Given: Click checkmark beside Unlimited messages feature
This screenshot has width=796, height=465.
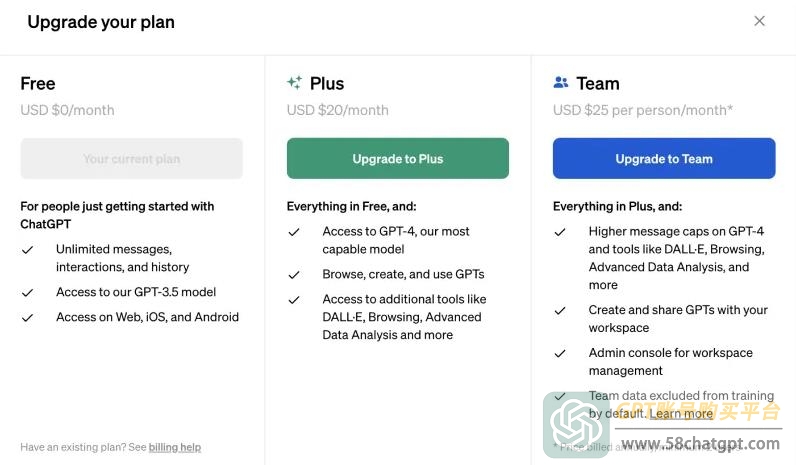Looking at the screenshot, I should point(27,250).
